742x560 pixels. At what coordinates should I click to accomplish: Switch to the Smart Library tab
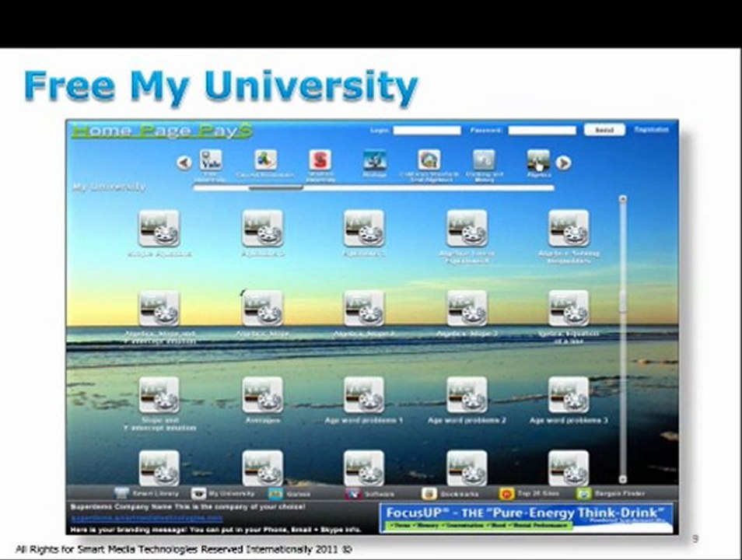pyautogui.click(x=147, y=493)
